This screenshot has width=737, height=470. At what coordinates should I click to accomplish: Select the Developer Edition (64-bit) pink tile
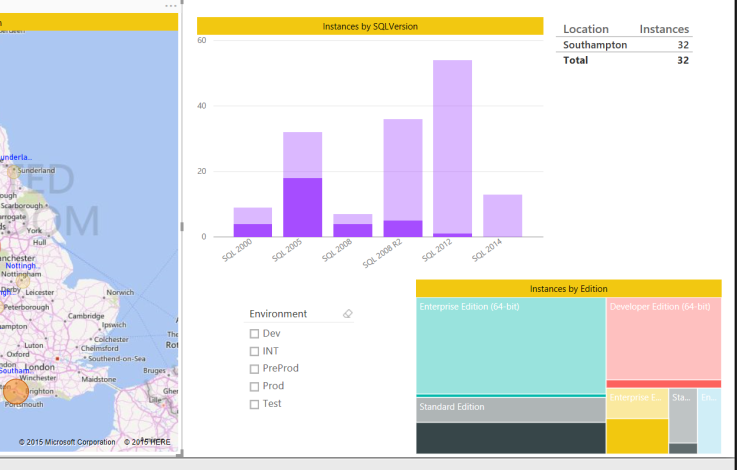tap(663, 340)
